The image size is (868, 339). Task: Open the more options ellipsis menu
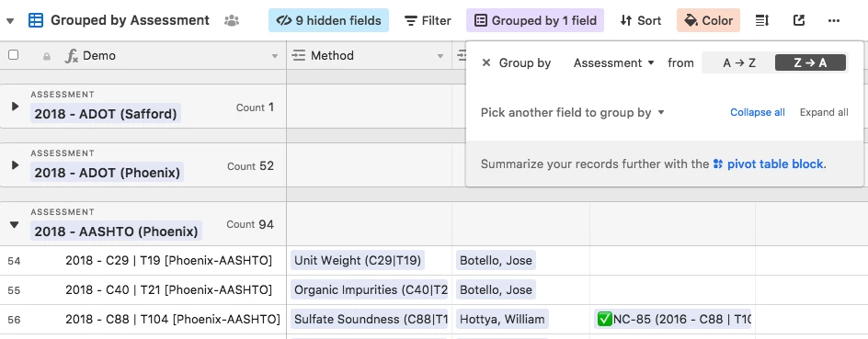click(x=834, y=20)
